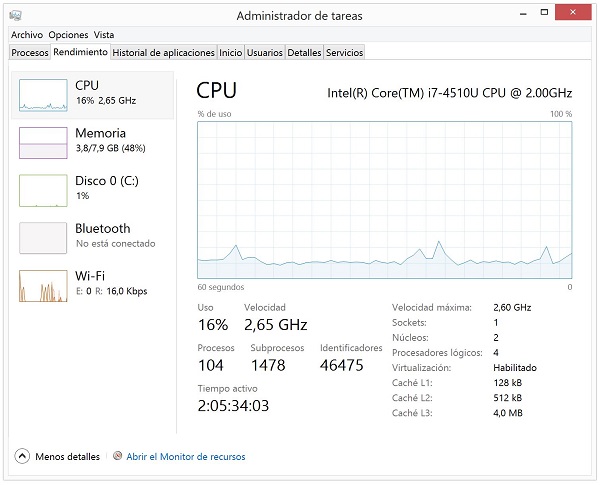Select the Memoria usage thumbnail
The height and width of the screenshot is (485, 600).
click(x=42, y=142)
